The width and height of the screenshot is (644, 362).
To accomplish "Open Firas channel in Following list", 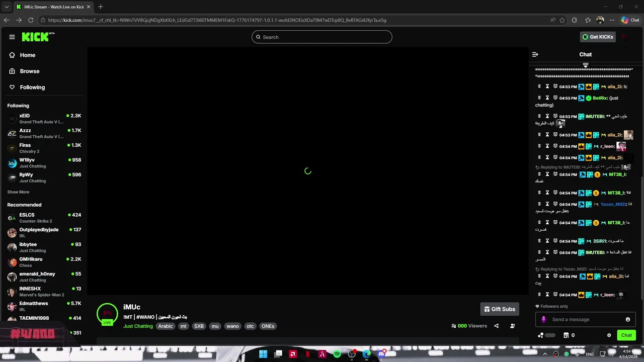I will [44, 148].
